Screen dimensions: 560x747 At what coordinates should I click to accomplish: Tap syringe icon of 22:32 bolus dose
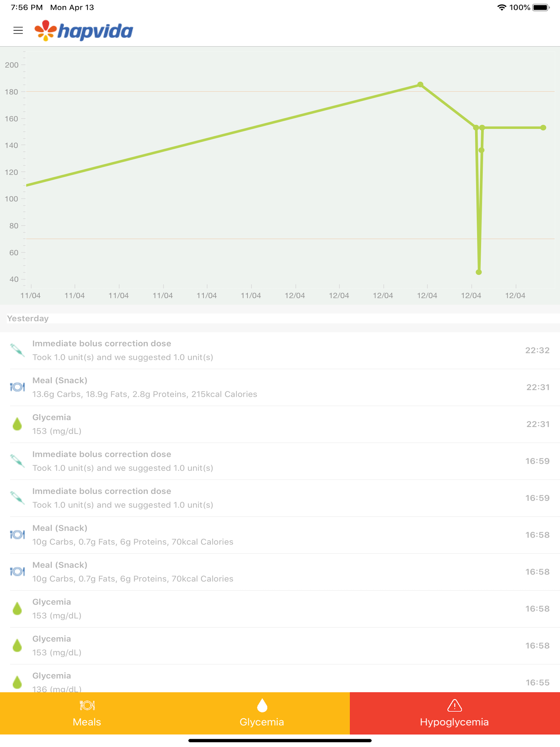coord(17,350)
